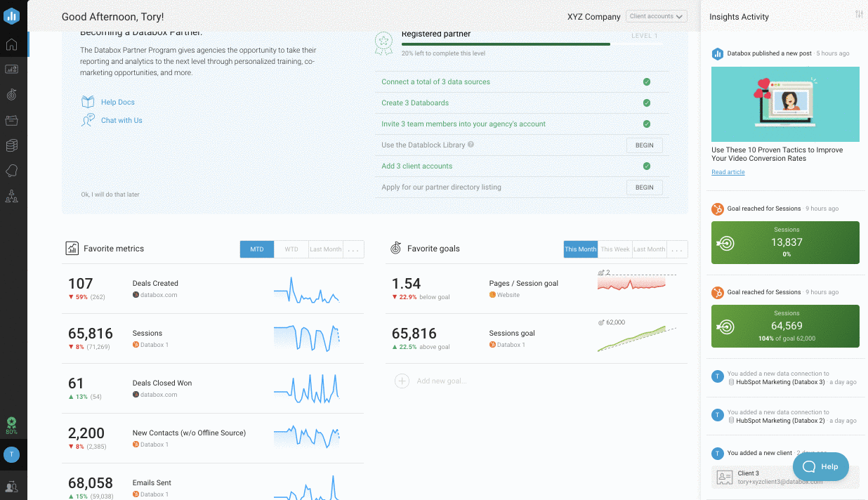Open the Help Docs link
This screenshot has width=868, height=500.
[x=118, y=103]
